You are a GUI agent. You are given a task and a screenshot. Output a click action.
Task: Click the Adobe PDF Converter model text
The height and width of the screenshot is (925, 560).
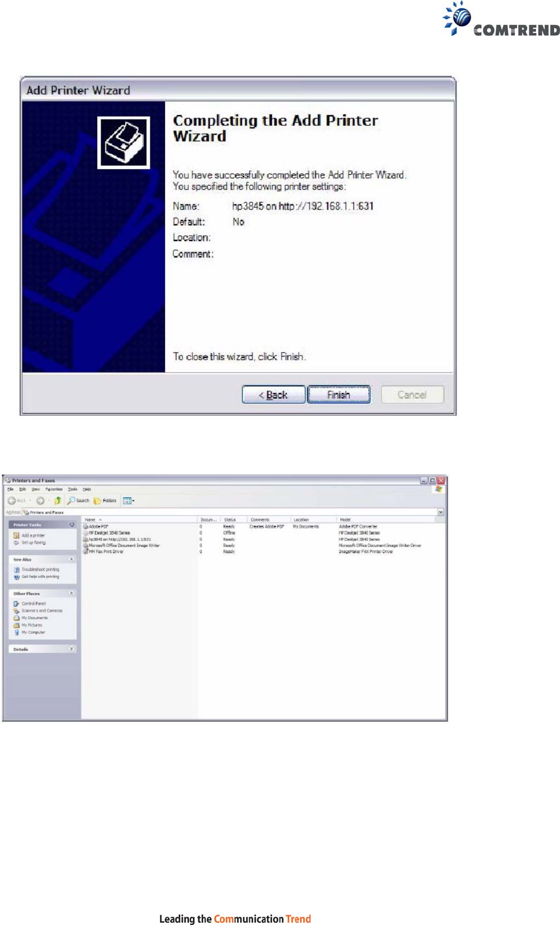(x=358, y=527)
